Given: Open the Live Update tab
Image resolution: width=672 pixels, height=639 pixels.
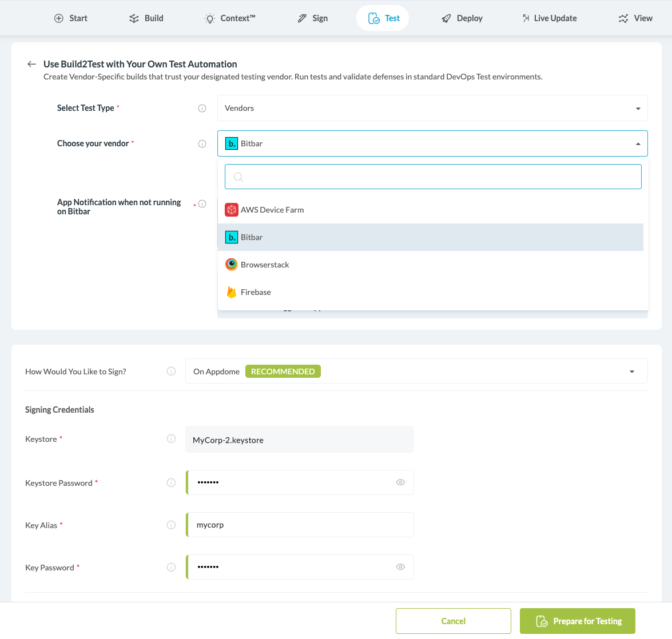Looking at the screenshot, I should [x=550, y=18].
